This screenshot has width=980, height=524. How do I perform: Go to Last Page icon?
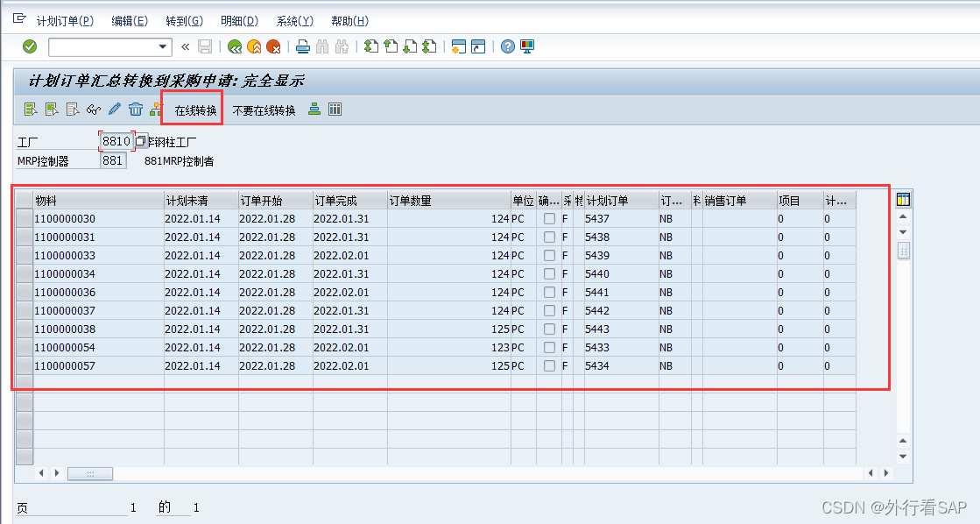[429, 46]
